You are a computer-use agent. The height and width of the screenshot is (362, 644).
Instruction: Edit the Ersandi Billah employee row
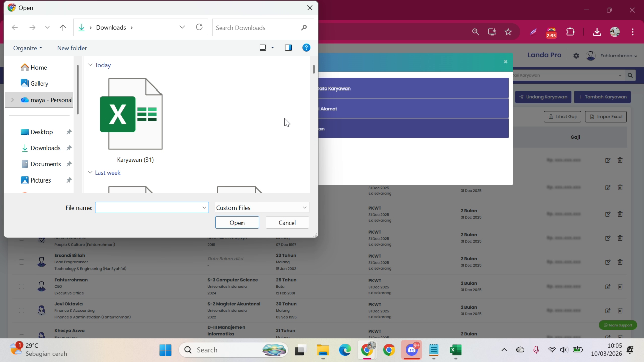click(x=608, y=262)
